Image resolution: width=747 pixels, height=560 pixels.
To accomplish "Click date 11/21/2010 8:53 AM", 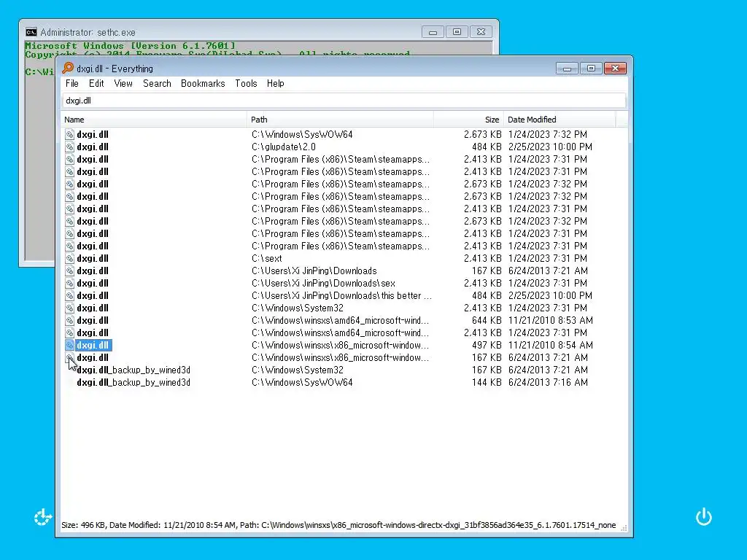I will (550, 320).
